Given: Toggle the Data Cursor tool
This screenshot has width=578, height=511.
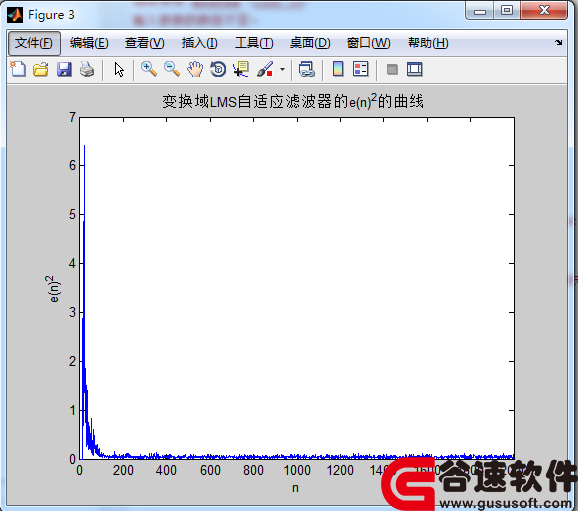Looking at the screenshot, I should tap(241, 69).
